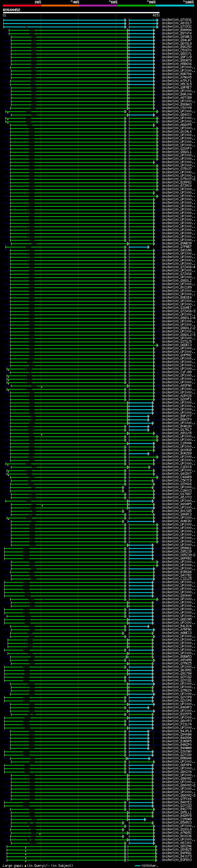
Task: Select the UniRef100_B9HH94 label
Action: click(177, 30)
